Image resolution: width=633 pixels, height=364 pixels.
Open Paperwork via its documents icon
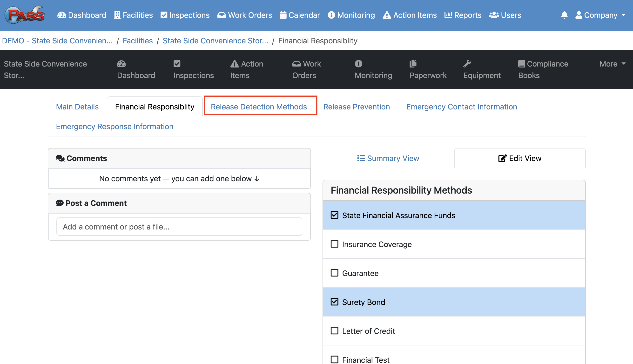tap(413, 64)
